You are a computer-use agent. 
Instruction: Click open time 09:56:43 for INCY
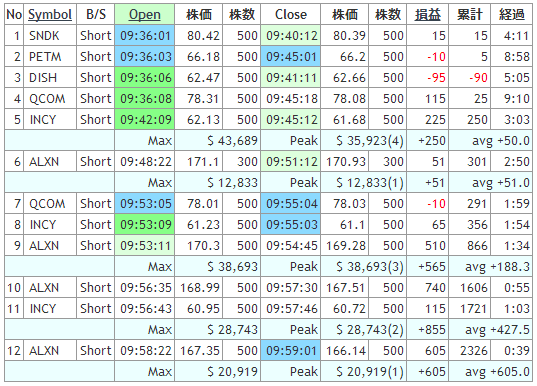tap(145, 309)
